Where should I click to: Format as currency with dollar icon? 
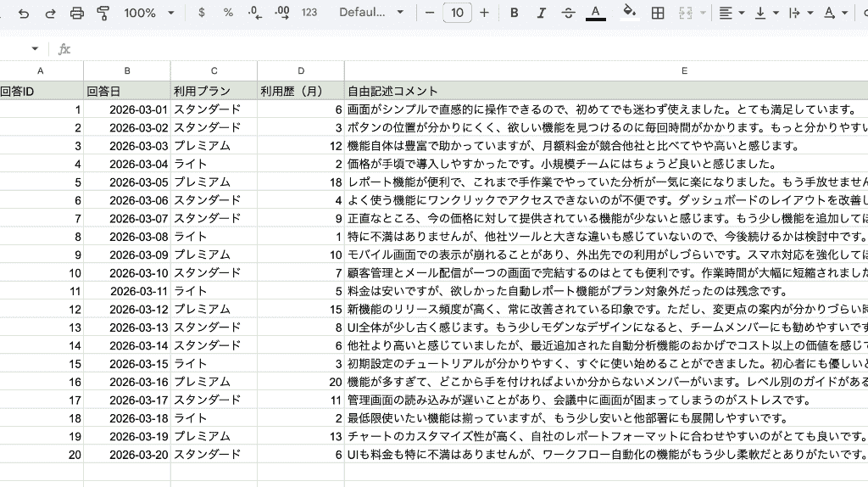[x=201, y=13]
